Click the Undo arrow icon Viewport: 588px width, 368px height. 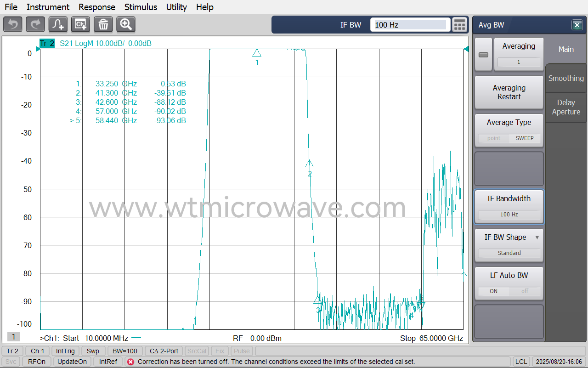[13, 24]
